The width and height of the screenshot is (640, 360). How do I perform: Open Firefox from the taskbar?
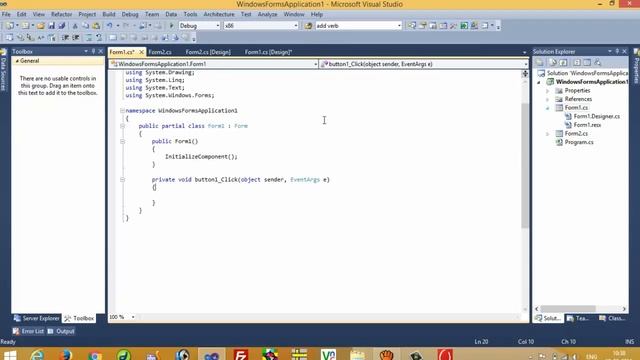click(x=66, y=354)
